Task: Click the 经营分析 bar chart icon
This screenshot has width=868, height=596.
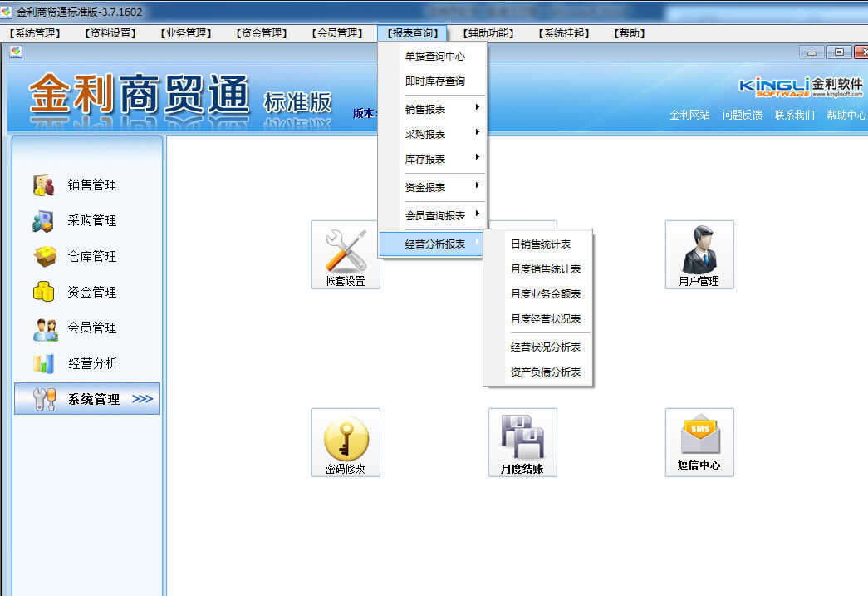Action: click(44, 363)
